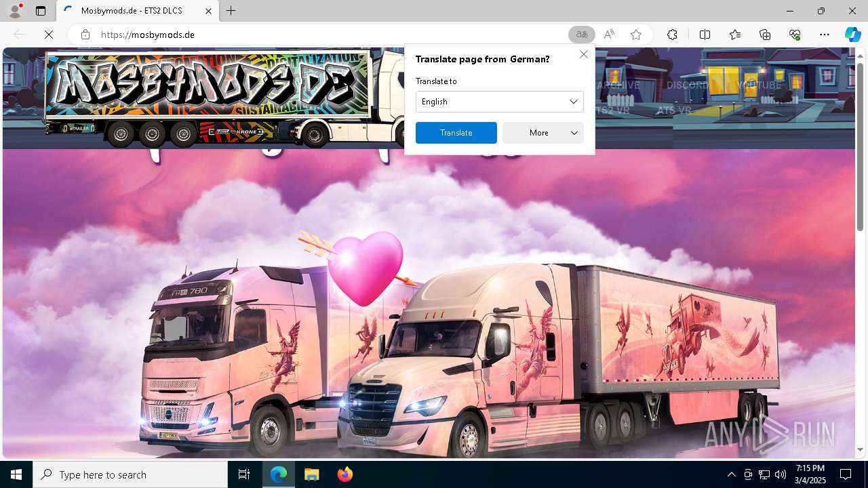Viewport: 868px width, 488px height.
Task: Launch Firefox from the taskbar
Action: click(x=344, y=474)
